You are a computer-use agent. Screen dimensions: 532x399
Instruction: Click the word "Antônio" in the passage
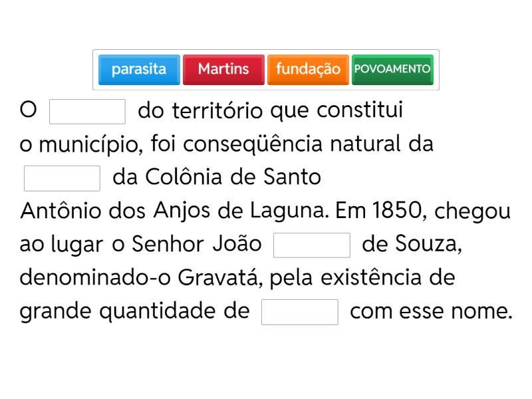pyautogui.click(x=57, y=211)
